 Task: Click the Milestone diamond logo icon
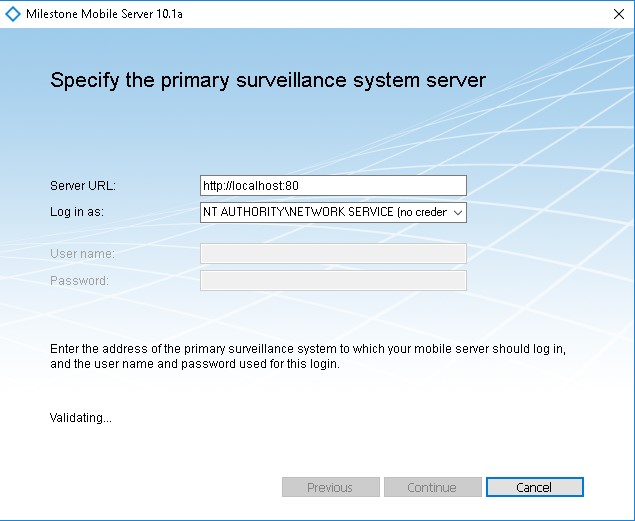coord(13,14)
